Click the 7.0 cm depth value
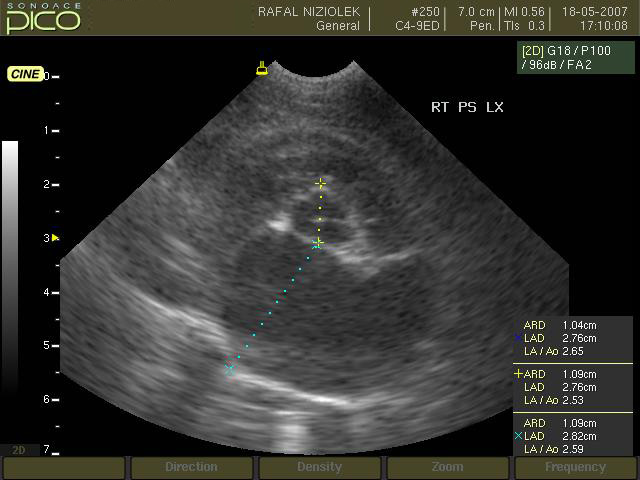This screenshot has height=480, width=640. click(476, 11)
